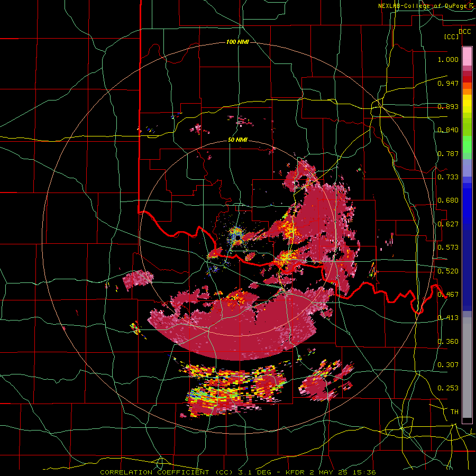Click the TH threshold label on the scale
This screenshot has width=476, height=476.
tap(454, 412)
